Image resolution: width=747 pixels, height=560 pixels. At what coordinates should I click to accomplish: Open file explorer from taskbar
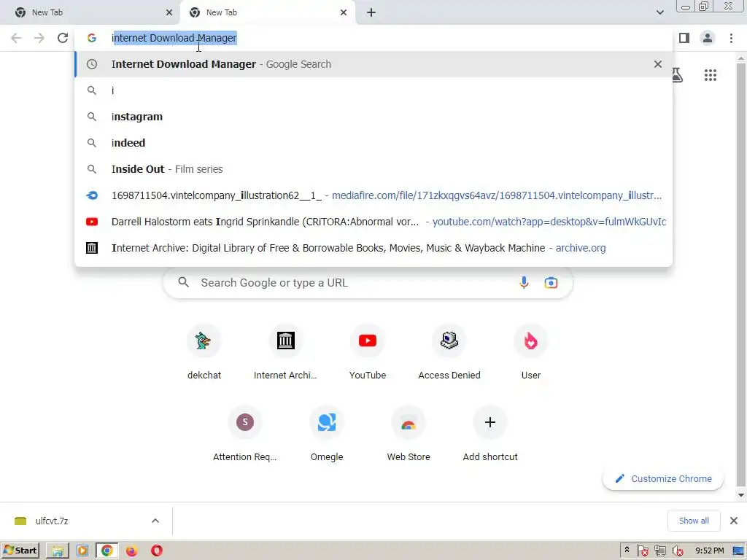point(58,551)
